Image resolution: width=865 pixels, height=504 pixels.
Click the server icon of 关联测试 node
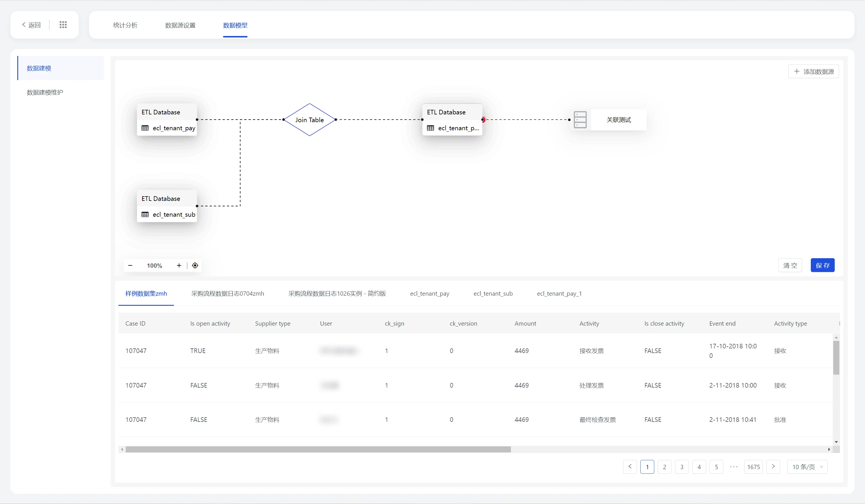click(580, 120)
